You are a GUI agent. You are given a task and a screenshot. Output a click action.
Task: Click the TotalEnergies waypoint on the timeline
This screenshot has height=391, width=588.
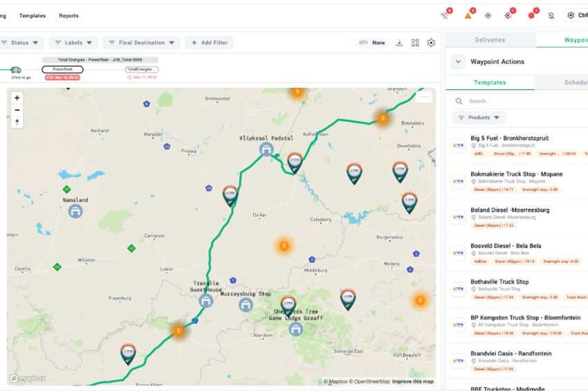pos(142,69)
